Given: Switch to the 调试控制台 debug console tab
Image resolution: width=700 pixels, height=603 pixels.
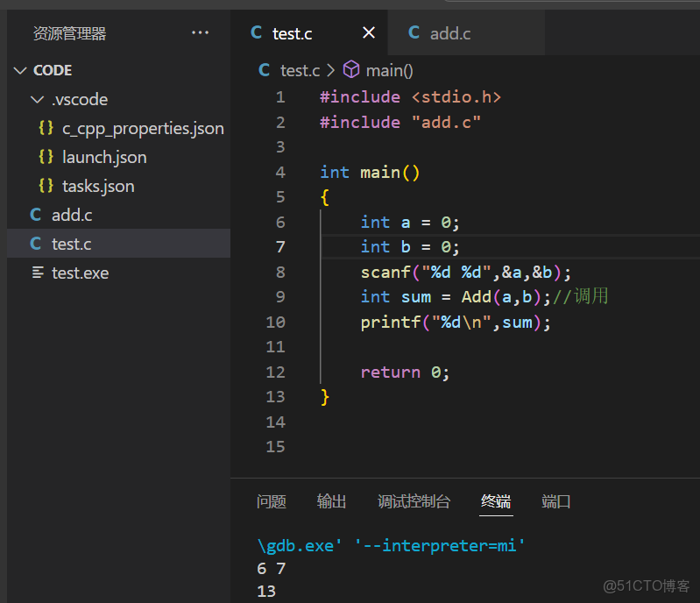Looking at the screenshot, I should click(414, 501).
